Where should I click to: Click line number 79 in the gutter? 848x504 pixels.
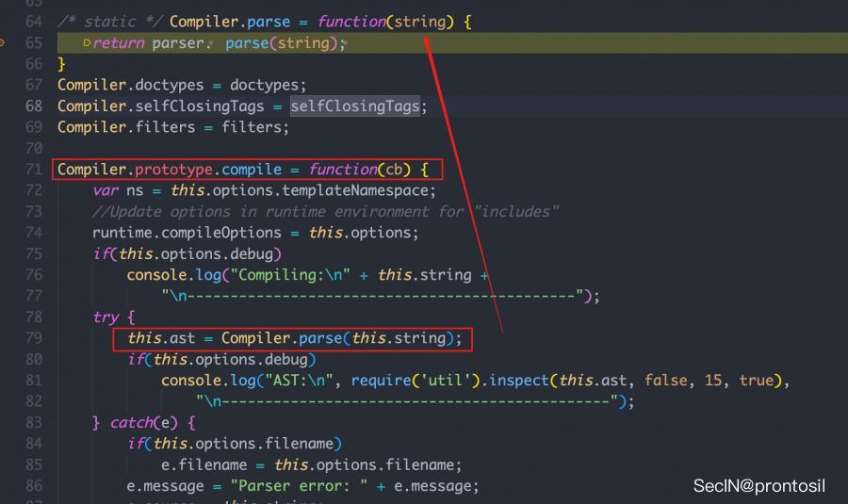click(x=33, y=338)
